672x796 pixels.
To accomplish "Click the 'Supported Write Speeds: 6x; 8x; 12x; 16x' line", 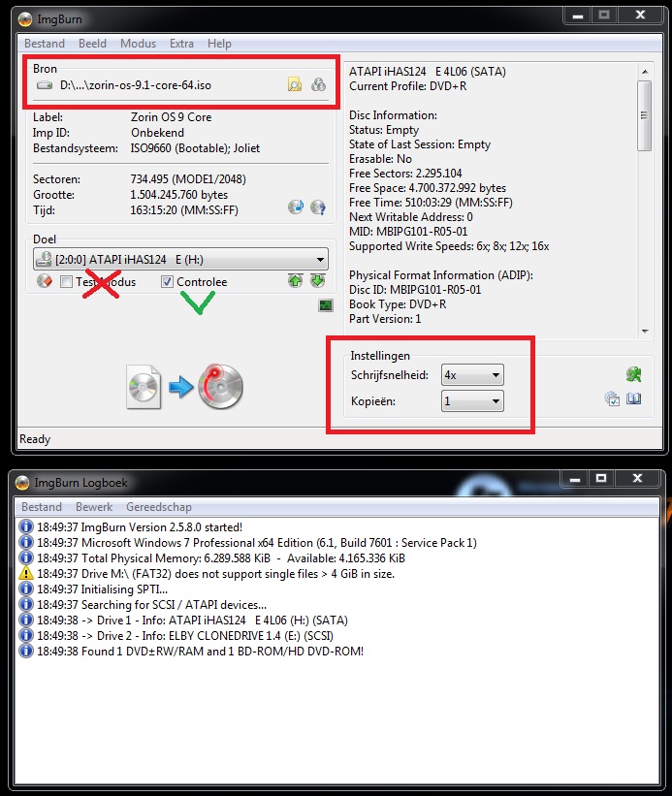I will click(449, 245).
